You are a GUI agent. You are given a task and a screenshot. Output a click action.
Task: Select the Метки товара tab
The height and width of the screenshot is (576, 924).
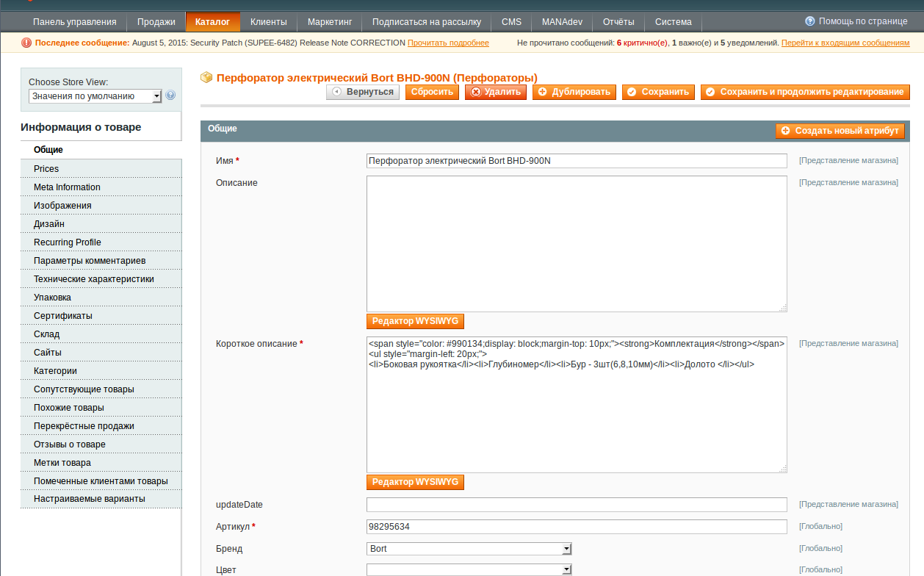coord(101,463)
